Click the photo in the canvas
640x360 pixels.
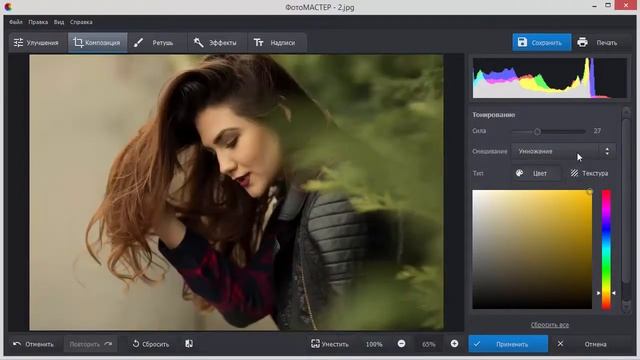coord(236,192)
